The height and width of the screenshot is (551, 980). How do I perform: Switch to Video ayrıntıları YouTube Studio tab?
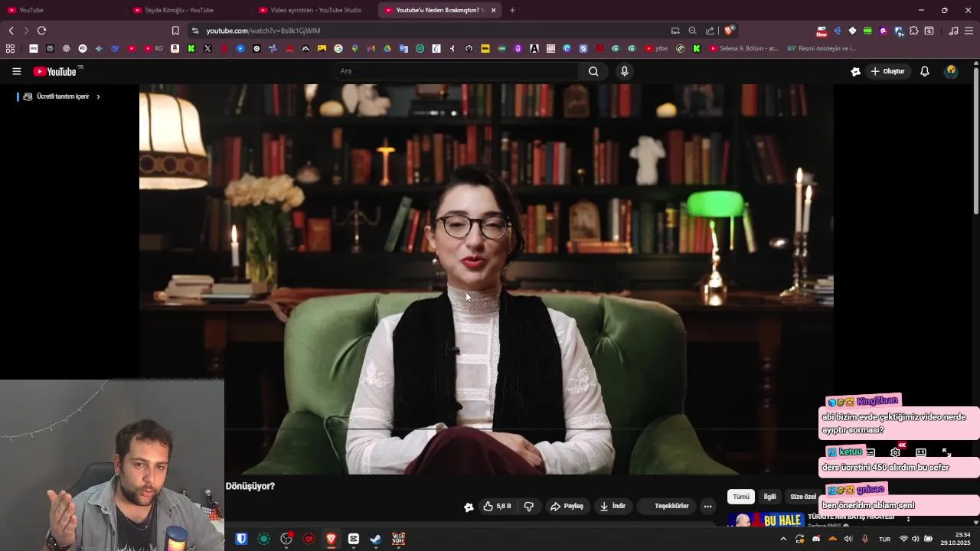[315, 10]
